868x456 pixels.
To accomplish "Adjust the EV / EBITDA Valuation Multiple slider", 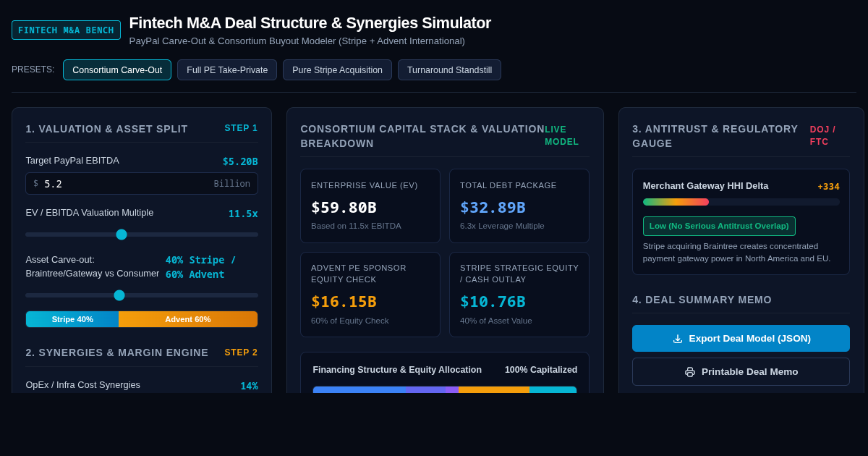I will pyautogui.click(x=142, y=235).
